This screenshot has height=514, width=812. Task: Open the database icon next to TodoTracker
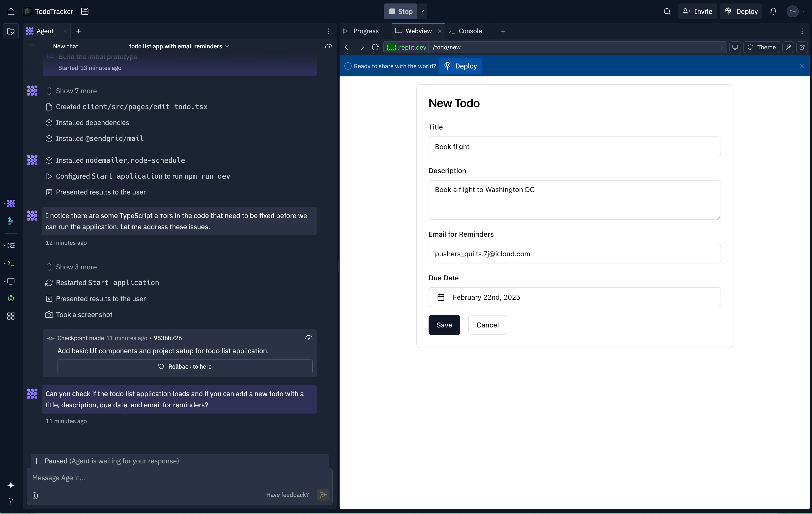click(x=85, y=11)
